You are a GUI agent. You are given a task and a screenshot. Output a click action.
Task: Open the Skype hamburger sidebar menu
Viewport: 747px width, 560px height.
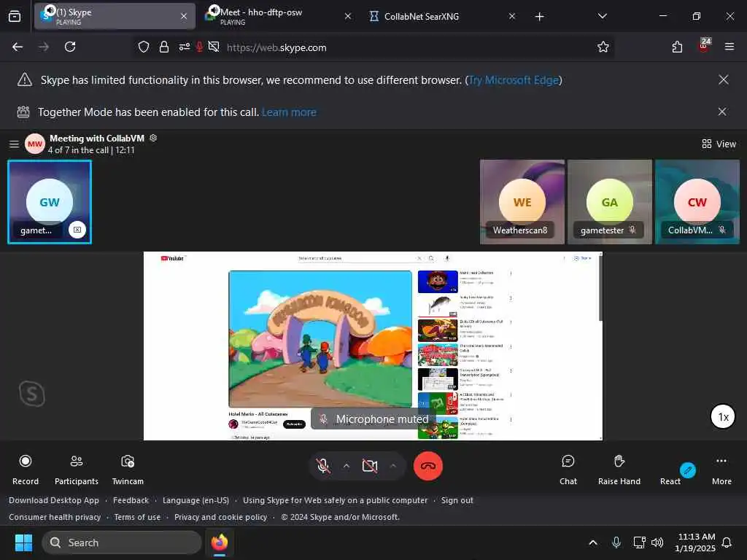point(15,144)
